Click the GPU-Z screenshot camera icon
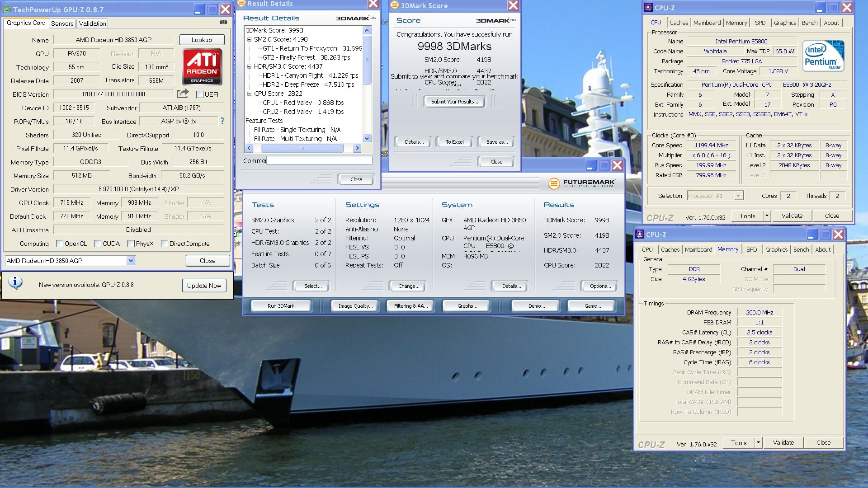The height and width of the screenshot is (488, 868). pos(223,22)
